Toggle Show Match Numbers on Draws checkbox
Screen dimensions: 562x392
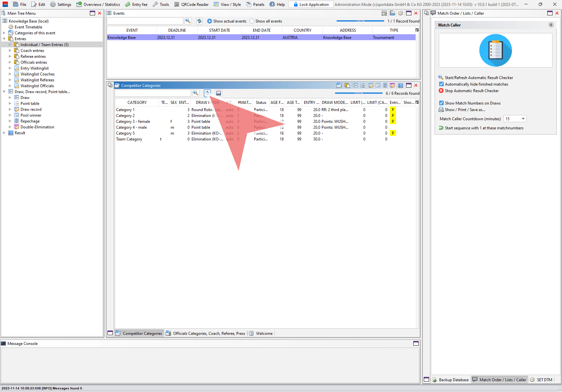point(441,103)
